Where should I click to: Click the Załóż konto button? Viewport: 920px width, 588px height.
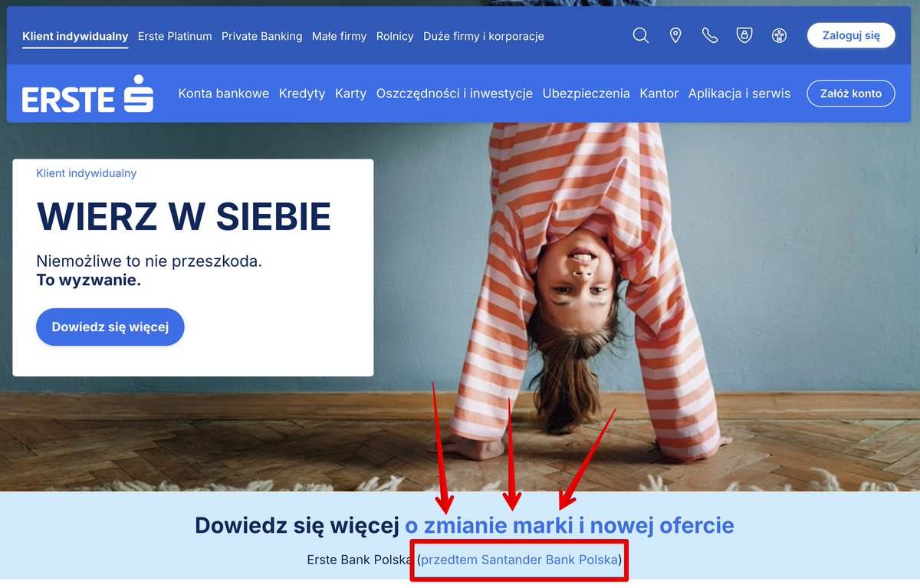[851, 94]
